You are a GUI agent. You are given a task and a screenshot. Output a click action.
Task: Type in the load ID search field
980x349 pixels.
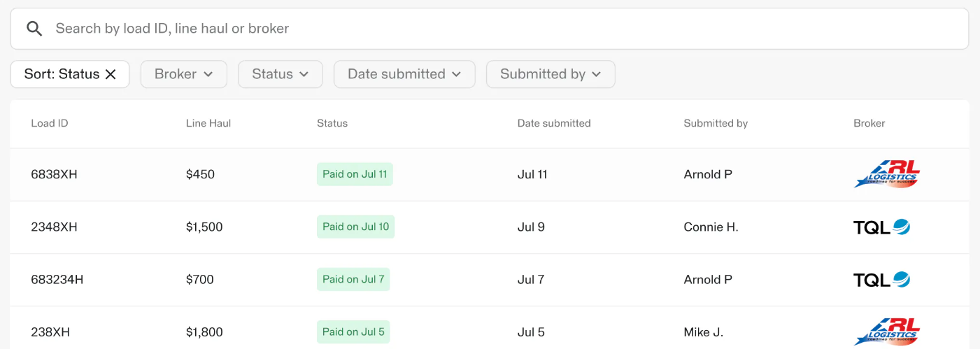tap(490, 29)
